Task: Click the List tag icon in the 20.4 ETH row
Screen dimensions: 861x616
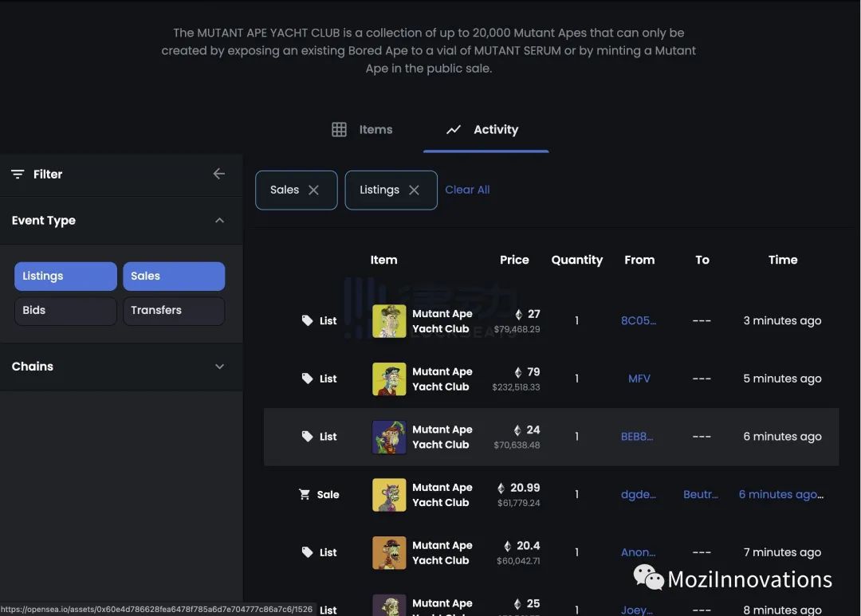Action: click(307, 552)
